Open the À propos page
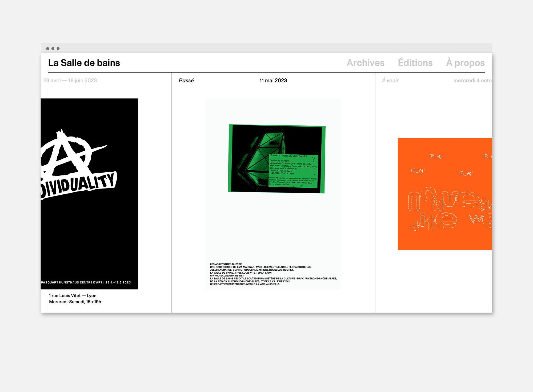Image resolution: width=533 pixels, height=392 pixels. pos(465,63)
